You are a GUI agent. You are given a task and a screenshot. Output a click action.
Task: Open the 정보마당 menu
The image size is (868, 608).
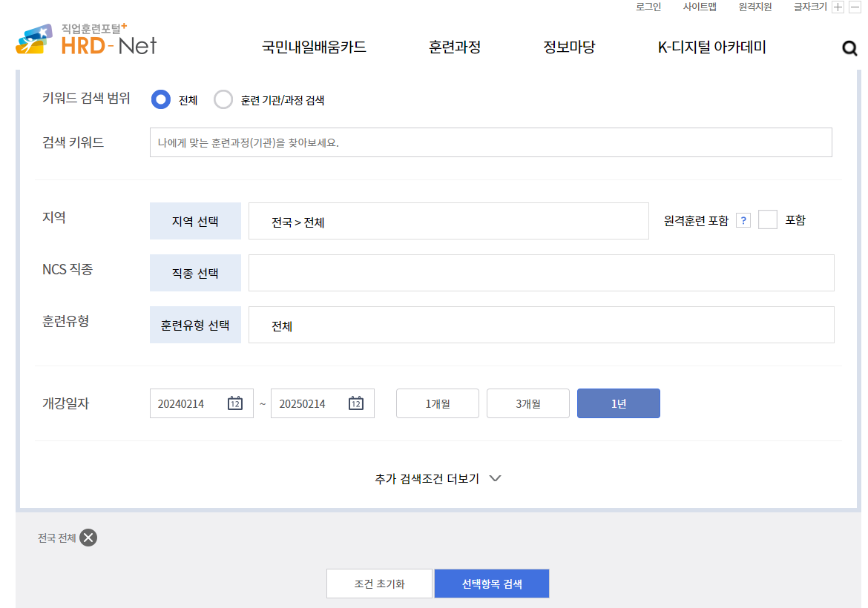pyautogui.click(x=568, y=47)
